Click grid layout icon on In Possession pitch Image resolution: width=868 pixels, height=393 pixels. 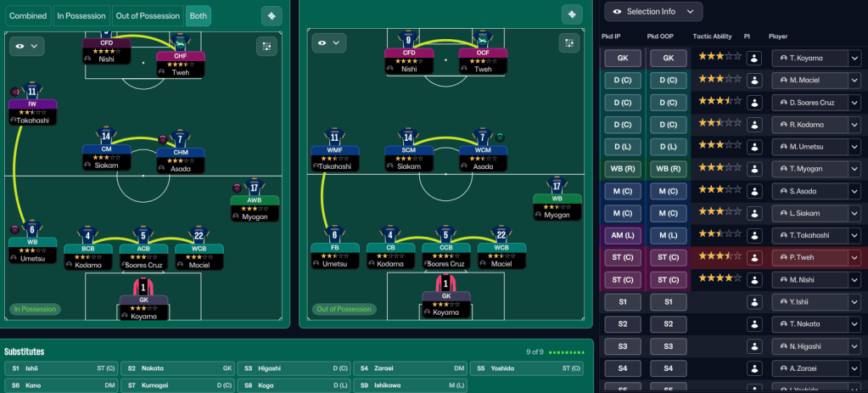pos(266,46)
